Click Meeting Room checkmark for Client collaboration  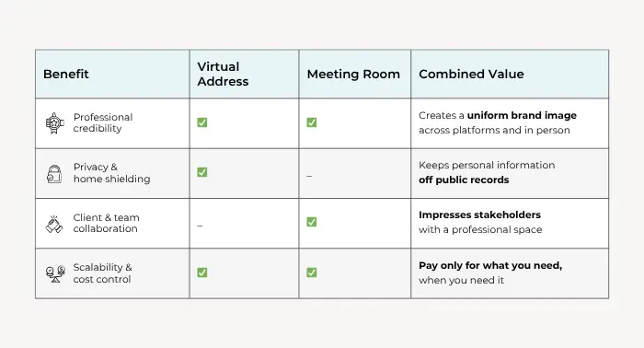point(312,222)
